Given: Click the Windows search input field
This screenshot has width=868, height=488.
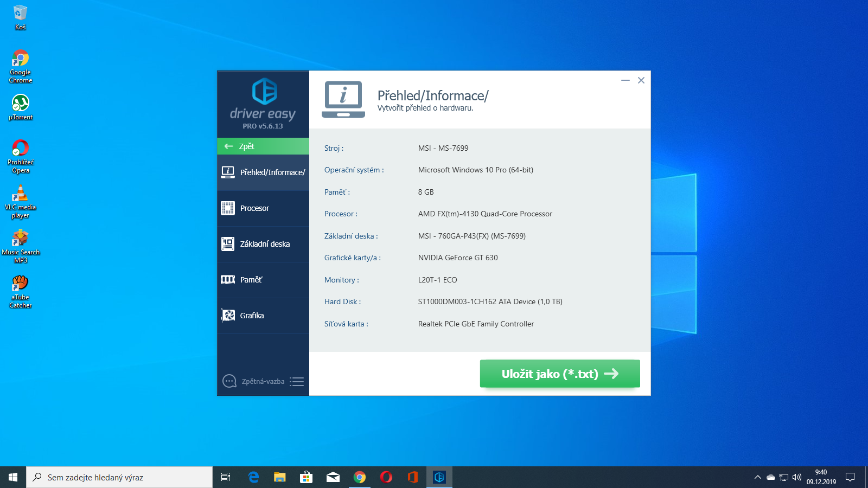Looking at the screenshot, I should pos(119,477).
